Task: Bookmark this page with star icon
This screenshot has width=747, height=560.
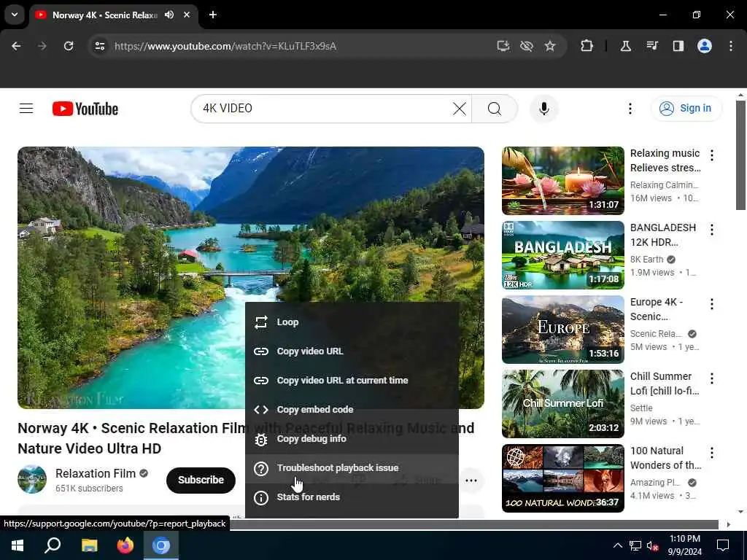Action: (x=550, y=46)
